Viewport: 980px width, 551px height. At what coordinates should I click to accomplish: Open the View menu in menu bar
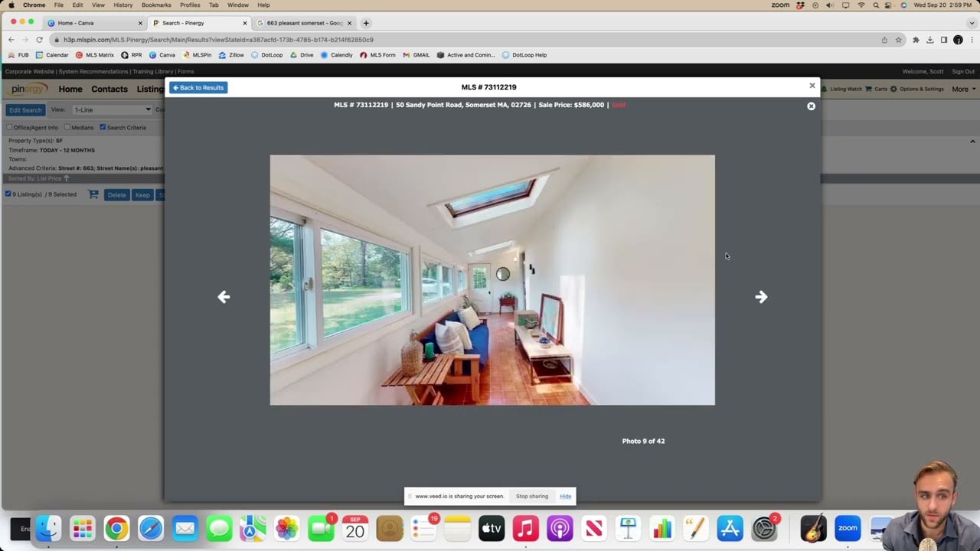(x=98, y=5)
